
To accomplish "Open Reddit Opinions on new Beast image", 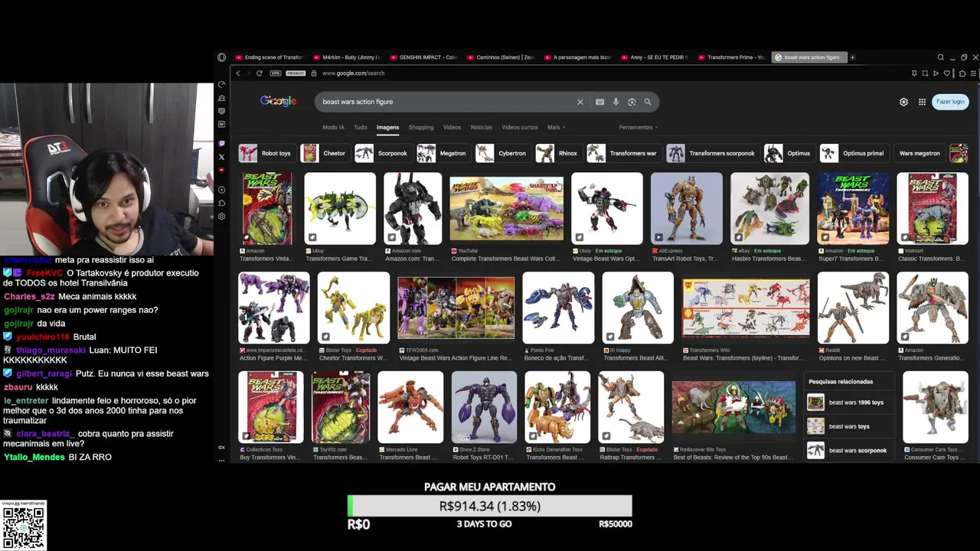I will coord(853,308).
